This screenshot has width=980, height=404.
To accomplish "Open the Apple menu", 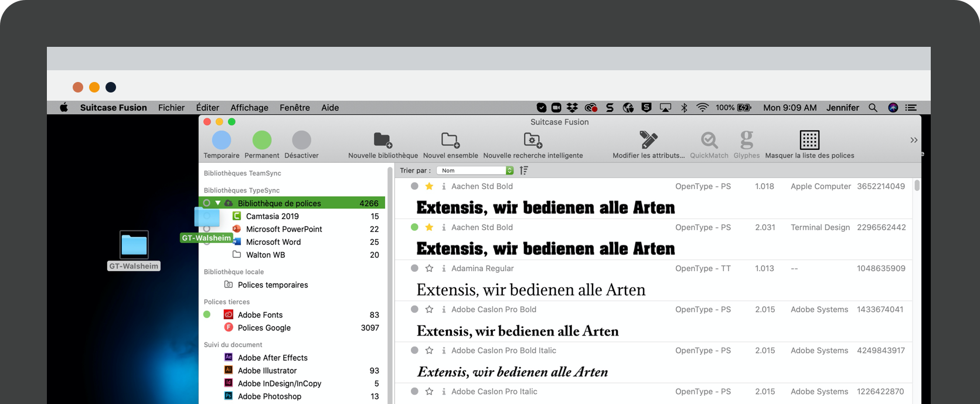I will tap(64, 108).
